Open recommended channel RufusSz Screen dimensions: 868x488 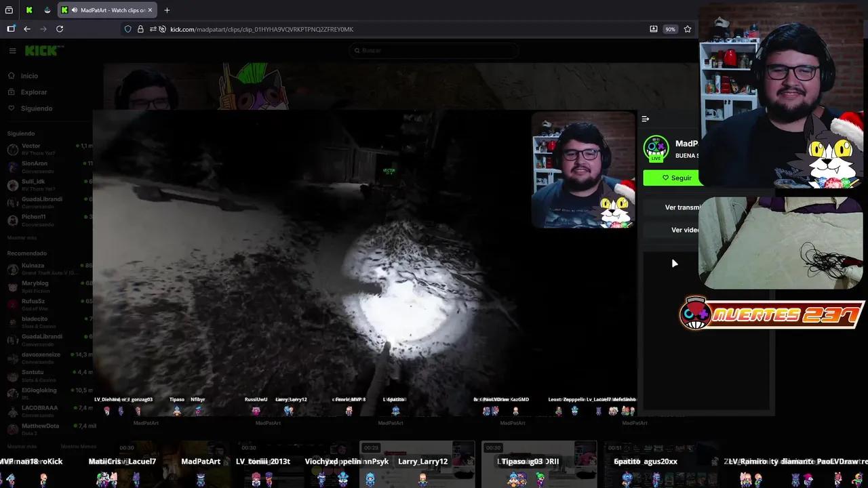click(50, 304)
